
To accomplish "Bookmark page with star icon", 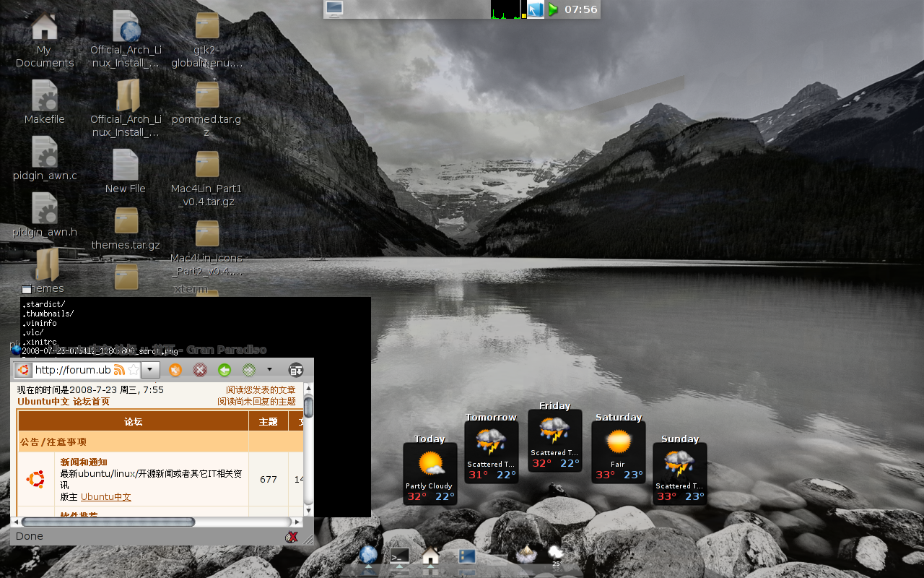I will [133, 370].
